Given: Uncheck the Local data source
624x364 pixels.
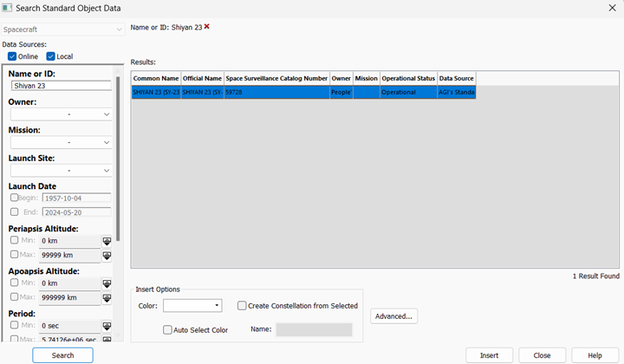Looking at the screenshot, I should (50, 56).
